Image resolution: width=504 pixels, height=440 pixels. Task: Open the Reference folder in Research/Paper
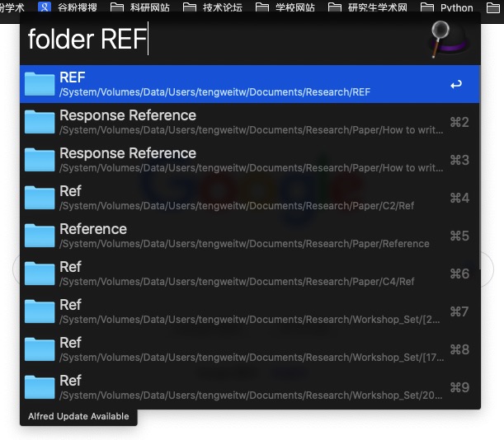coord(250,236)
